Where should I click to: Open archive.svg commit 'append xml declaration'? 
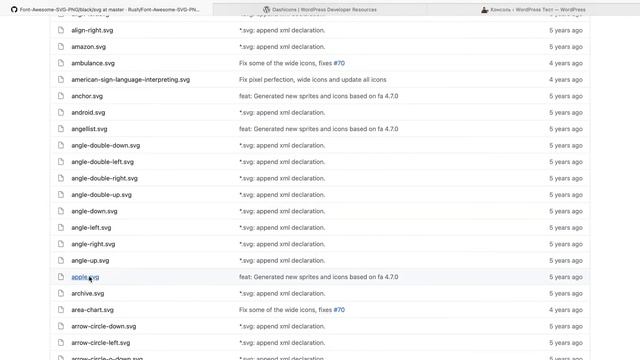point(282,293)
